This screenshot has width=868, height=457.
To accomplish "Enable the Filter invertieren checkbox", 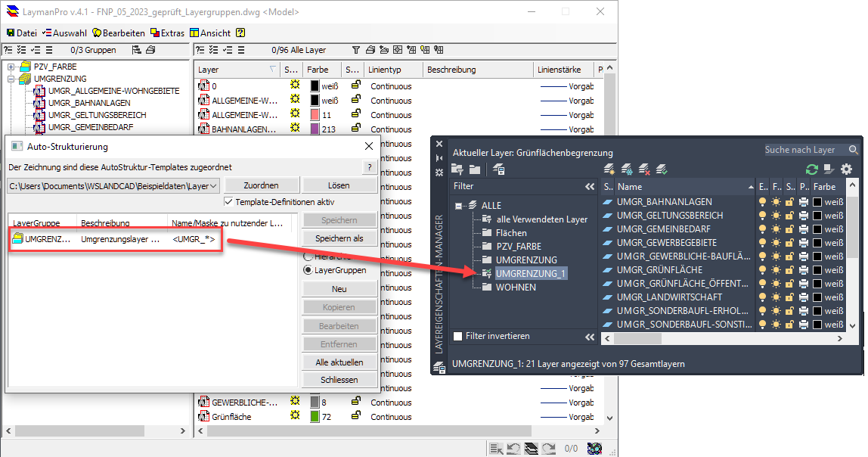I will click(x=457, y=336).
